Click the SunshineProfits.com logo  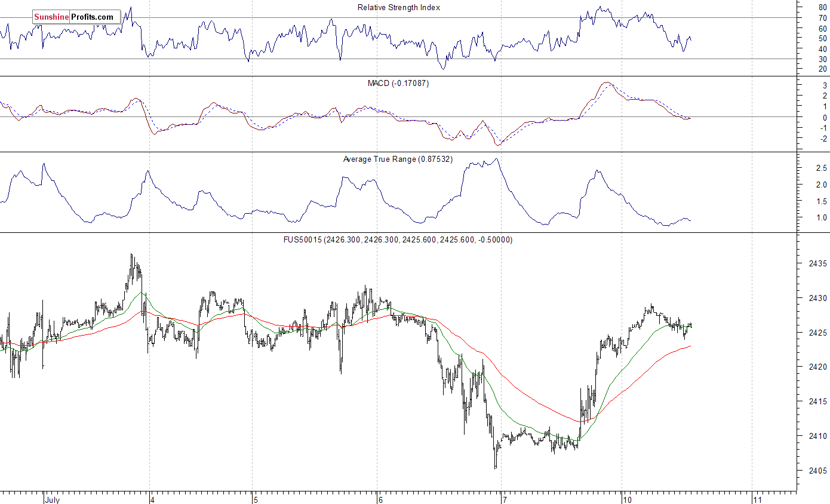pos(76,17)
